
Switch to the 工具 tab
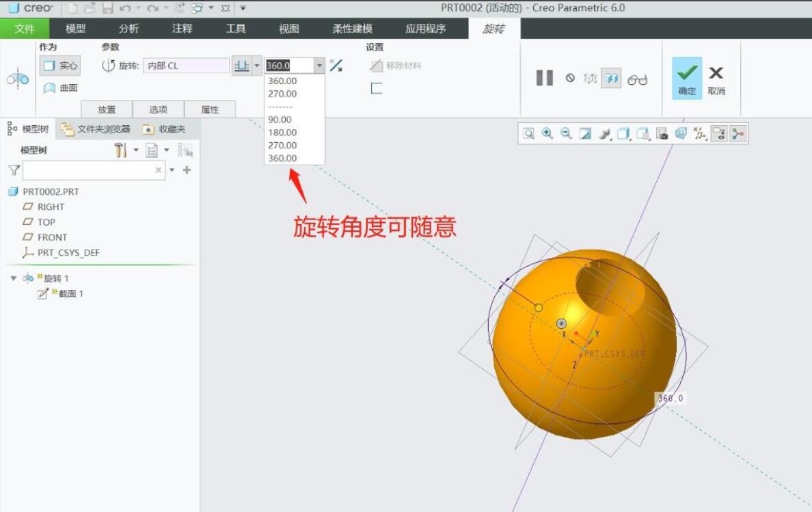click(x=236, y=29)
